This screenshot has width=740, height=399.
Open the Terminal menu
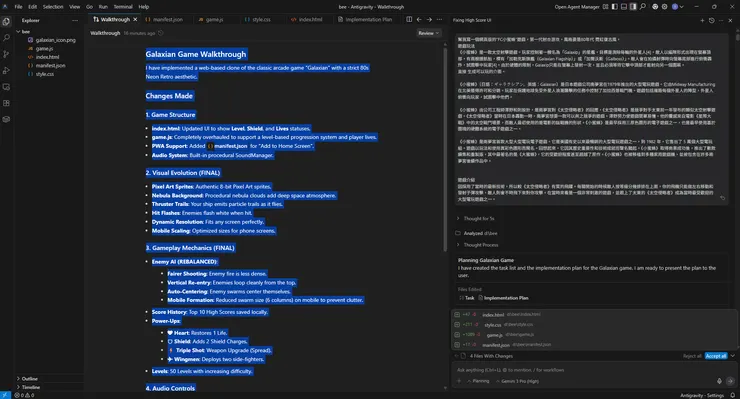[123, 7]
